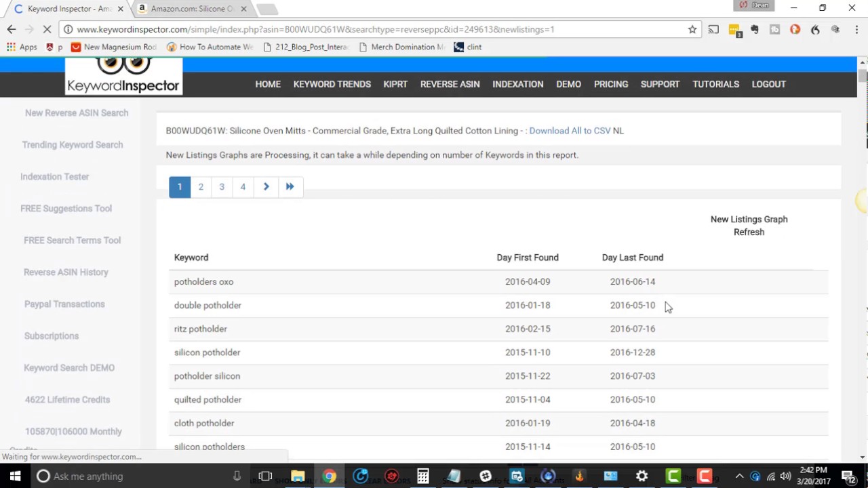Viewport: 868px width, 488px height.
Task: Open Subscriptions in sidebar
Action: click(x=52, y=336)
